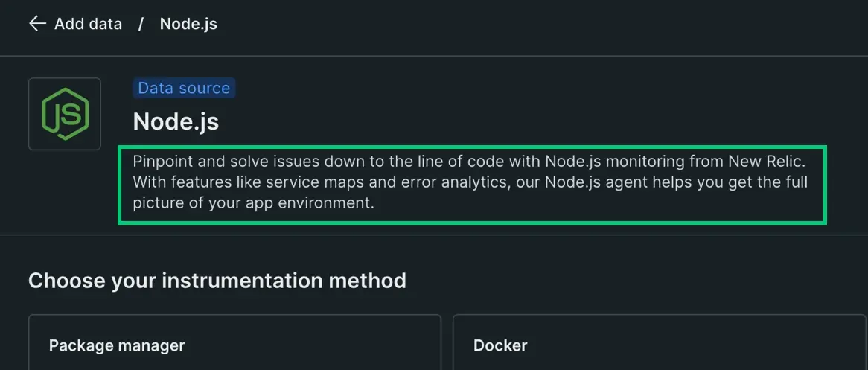Click the Data source badge
This screenshot has width=868, height=370.
tap(184, 88)
